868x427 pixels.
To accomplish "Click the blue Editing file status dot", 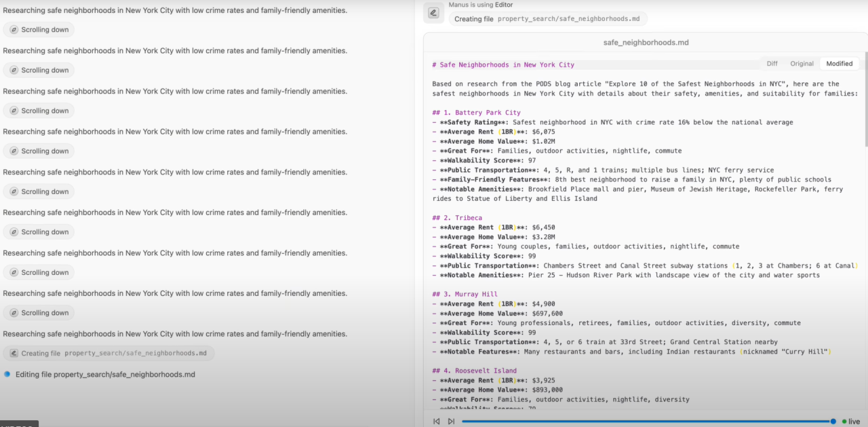I will tap(7, 374).
